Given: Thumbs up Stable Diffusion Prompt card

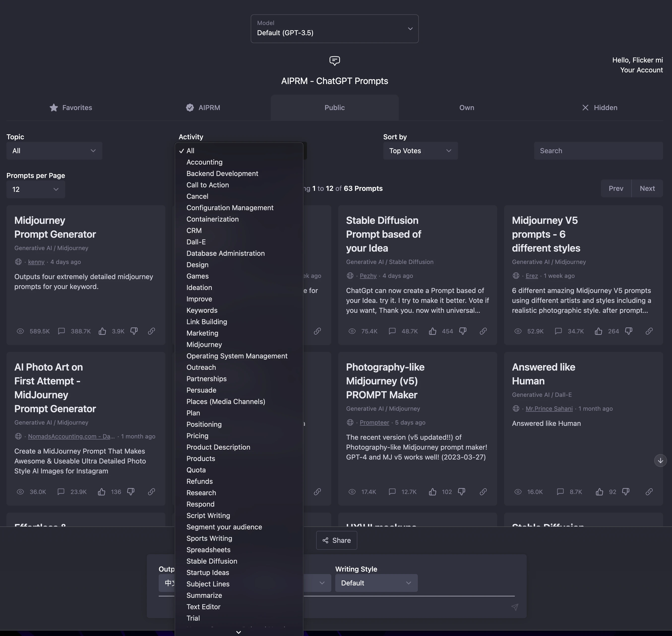Looking at the screenshot, I should coord(432,331).
